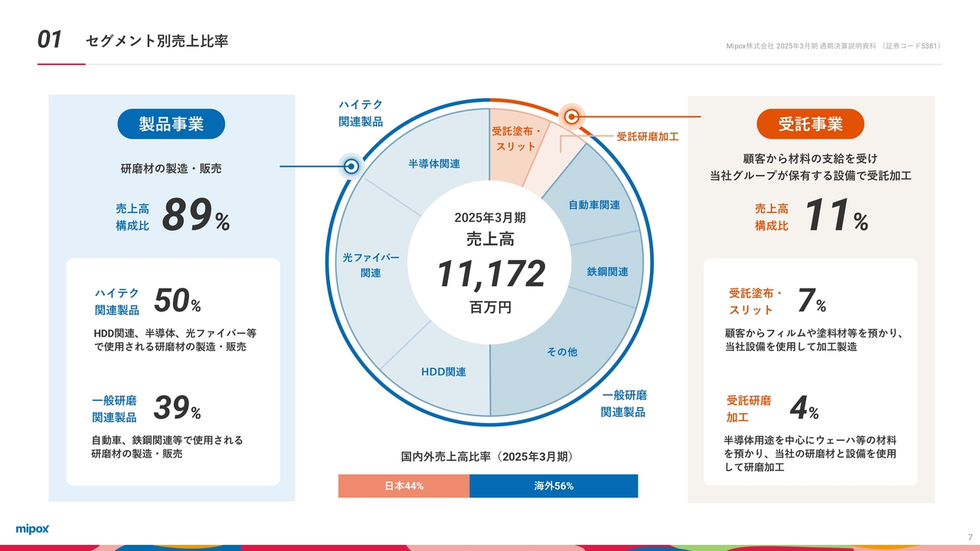Click the 半導体関連 donut segment
The width and height of the screenshot is (980, 551).
434,164
